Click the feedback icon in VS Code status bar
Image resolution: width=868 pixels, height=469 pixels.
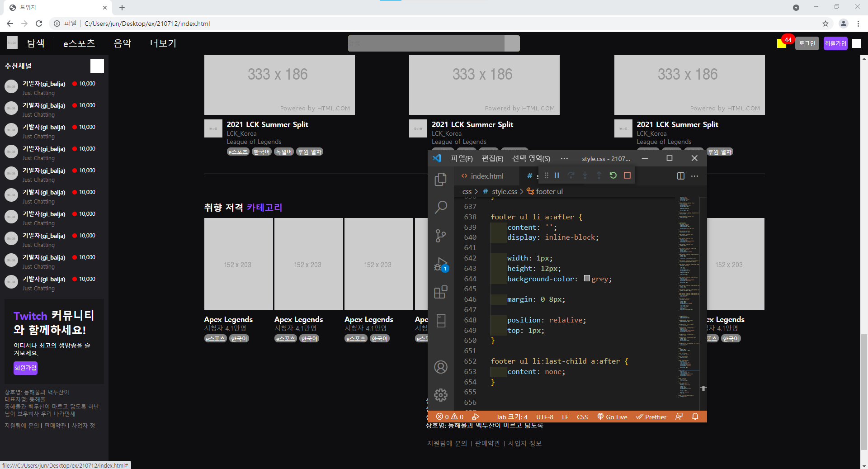(x=679, y=417)
